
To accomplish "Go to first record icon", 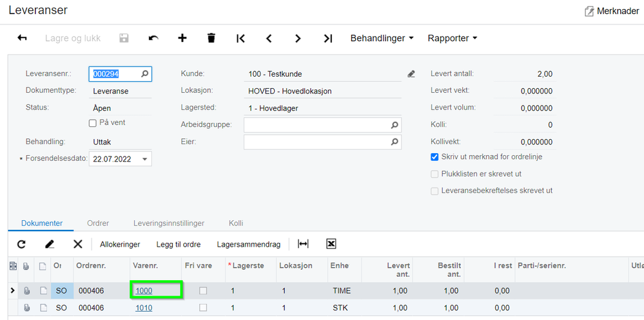I will (240, 38).
